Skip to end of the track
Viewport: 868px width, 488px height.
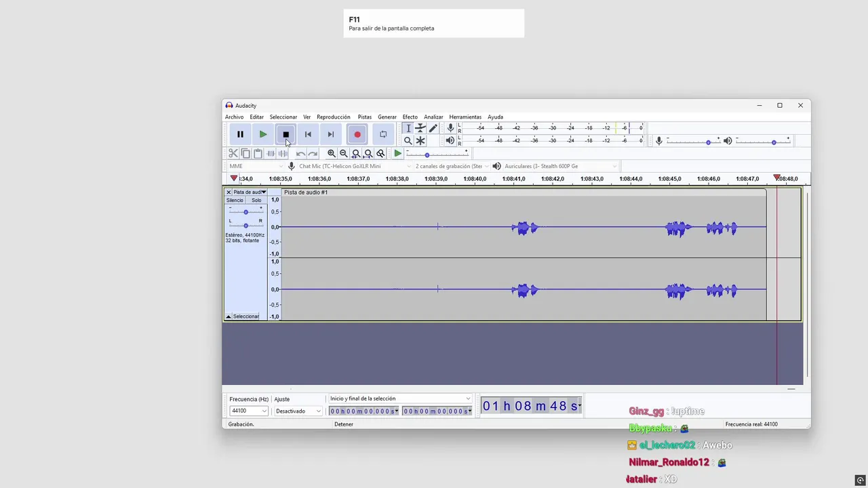click(x=330, y=134)
